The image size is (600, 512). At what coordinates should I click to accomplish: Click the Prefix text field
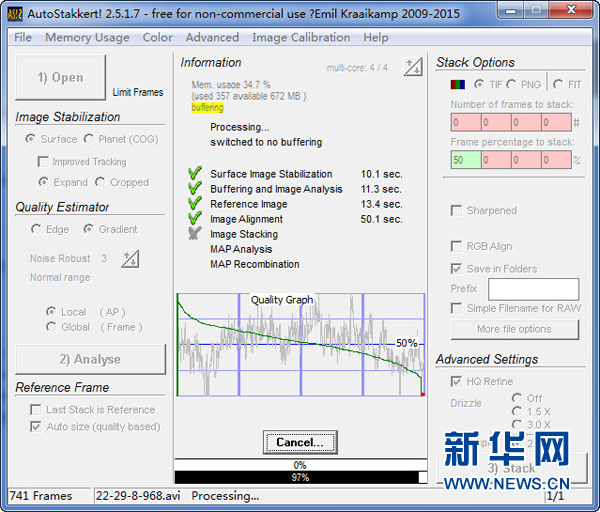[533, 289]
